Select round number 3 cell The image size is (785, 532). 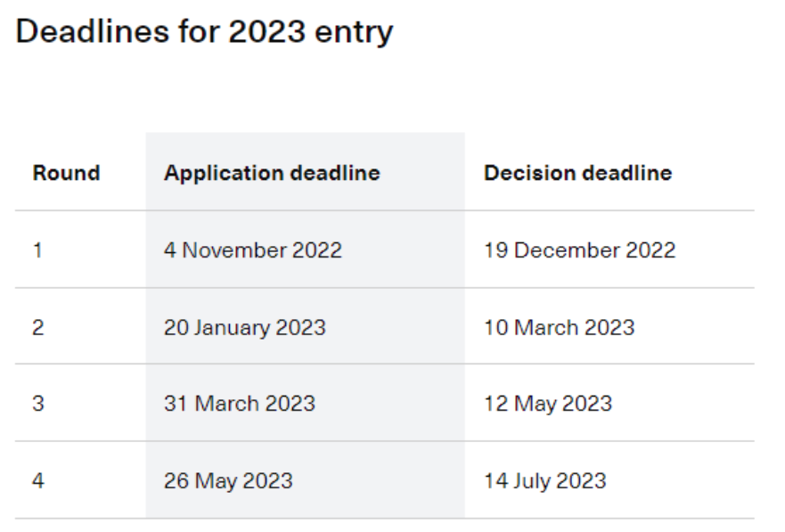tap(37, 404)
